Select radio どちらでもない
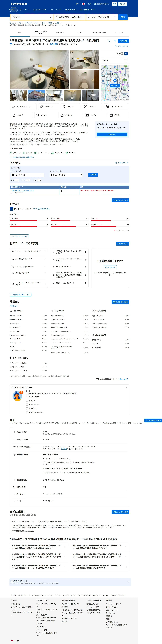This screenshot has height=644, width=162. click(27, 405)
